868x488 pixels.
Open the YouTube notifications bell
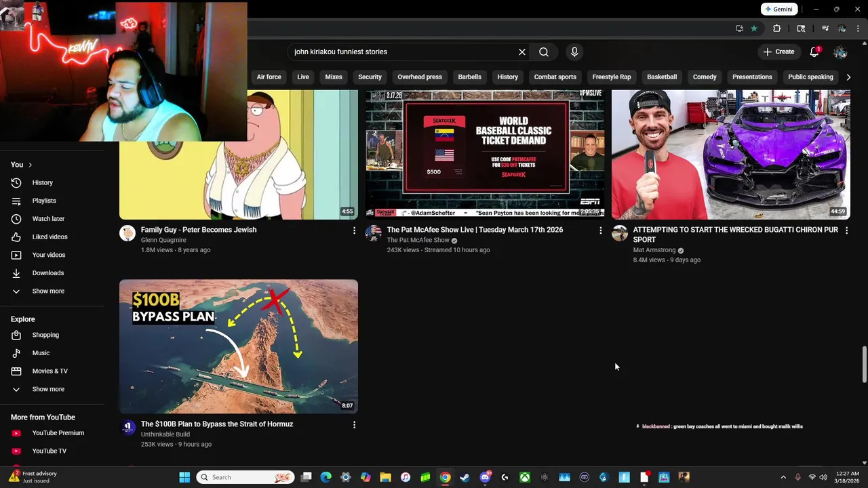click(815, 52)
